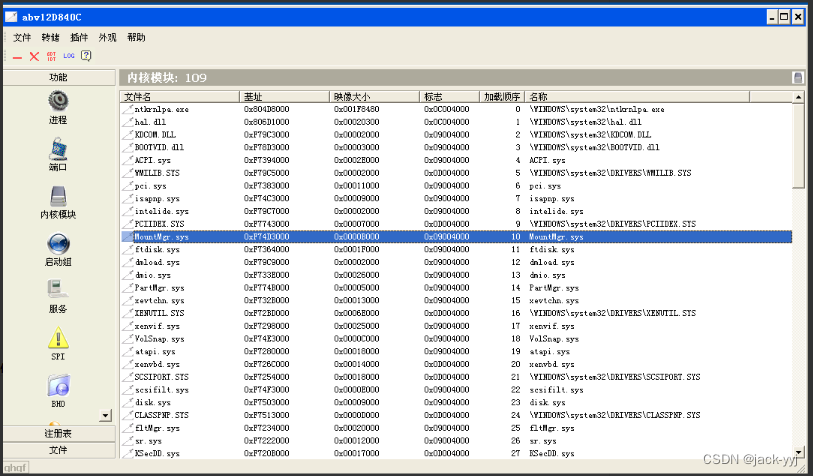Sort by the 文件名 column header
Viewport: 813px width, 476px height.
tap(179, 97)
